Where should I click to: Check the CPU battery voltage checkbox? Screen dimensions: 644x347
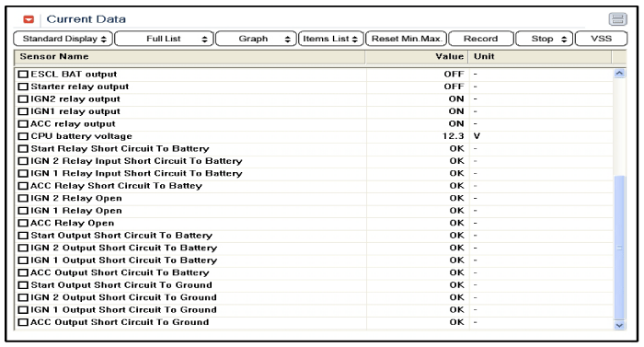pos(23,136)
